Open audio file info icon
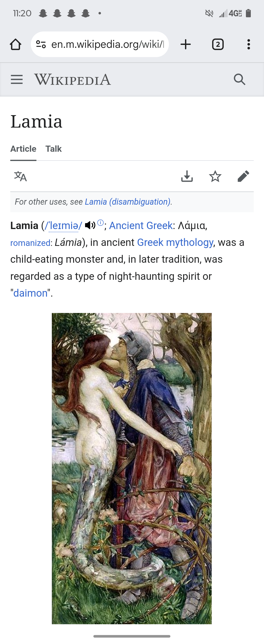264x644 pixels. (100, 222)
